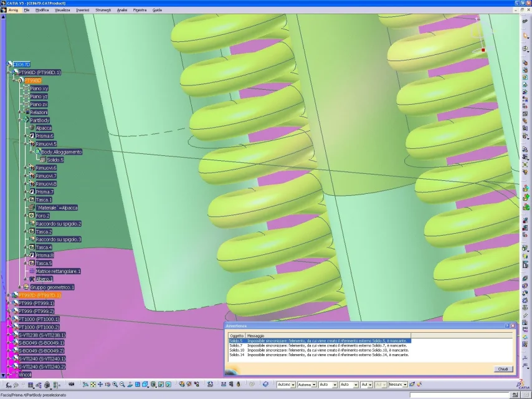
Task: Click the Normal View icon
Action: pos(130,385)
